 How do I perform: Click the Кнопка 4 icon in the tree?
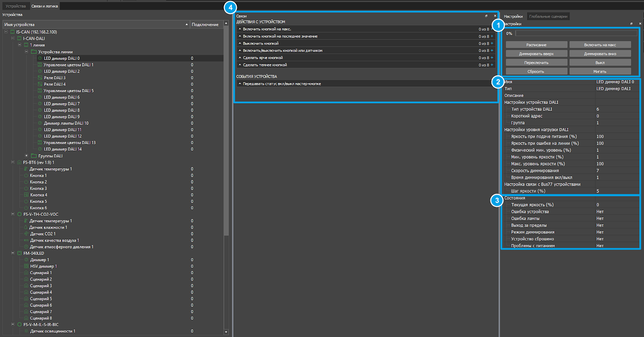pos(26,195)
